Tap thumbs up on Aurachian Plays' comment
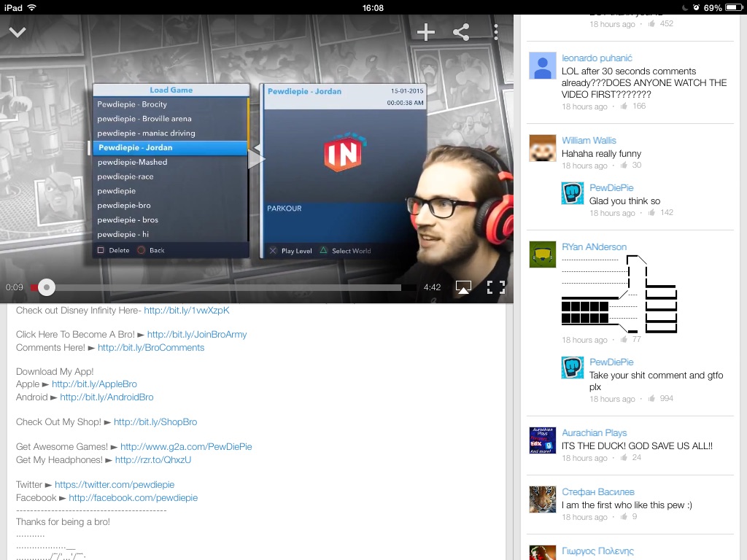Screen dimensions: 747x560 pos(624,458)
